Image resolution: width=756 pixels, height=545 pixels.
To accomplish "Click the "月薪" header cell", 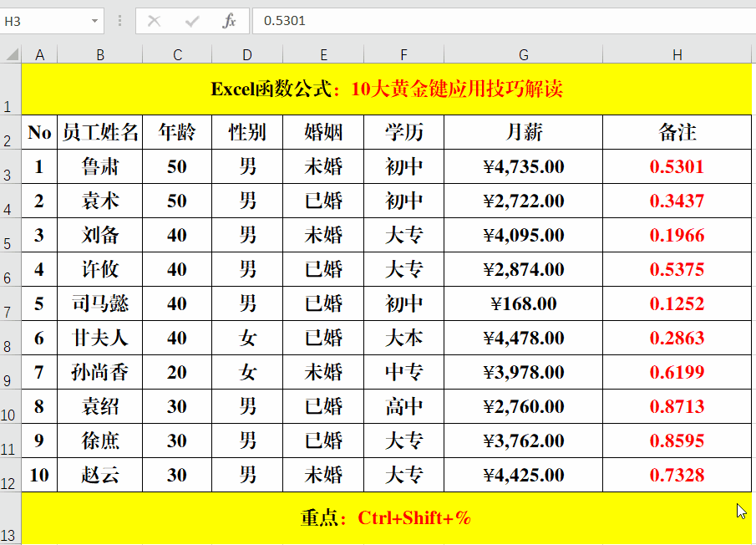I will coord(523,132).
